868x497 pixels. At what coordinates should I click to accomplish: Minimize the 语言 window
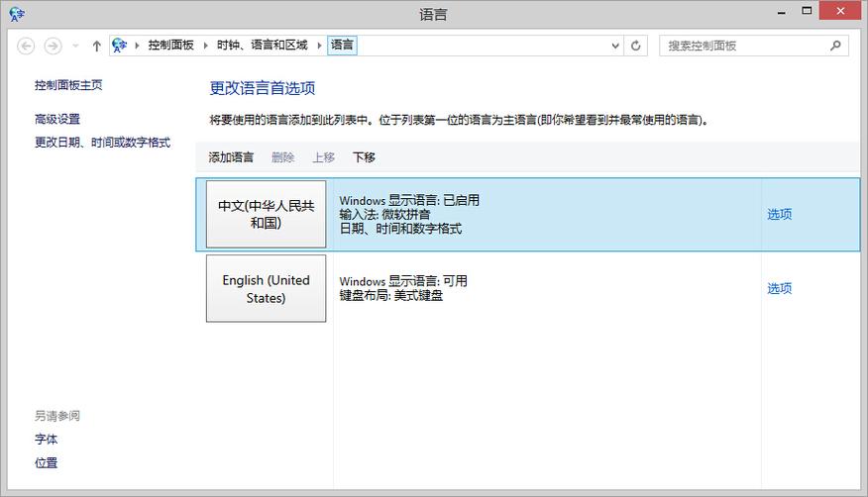781,11
